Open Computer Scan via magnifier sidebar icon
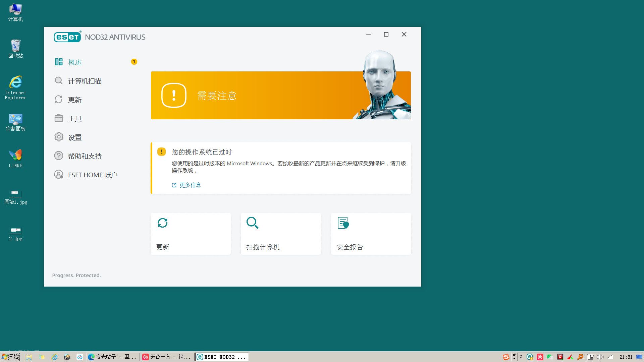Viewport: 644px width, 362px height. click(x=59, y=81)
